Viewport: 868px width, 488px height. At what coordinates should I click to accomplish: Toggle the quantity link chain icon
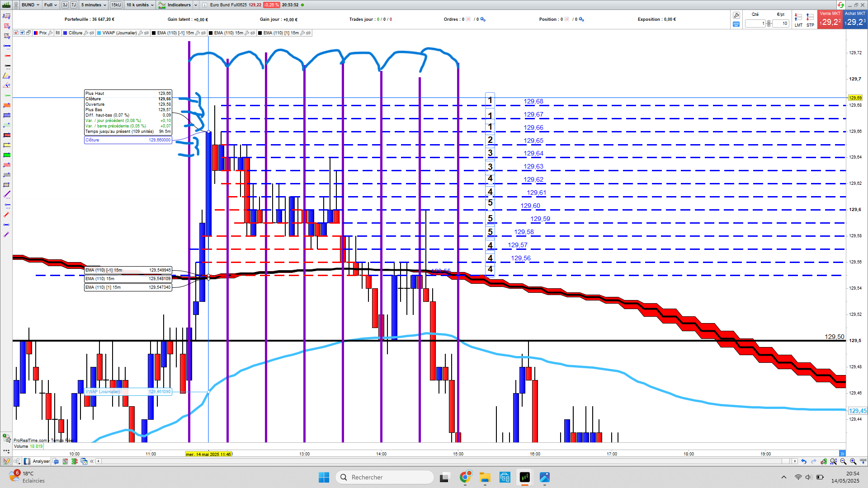pos(769,23)
